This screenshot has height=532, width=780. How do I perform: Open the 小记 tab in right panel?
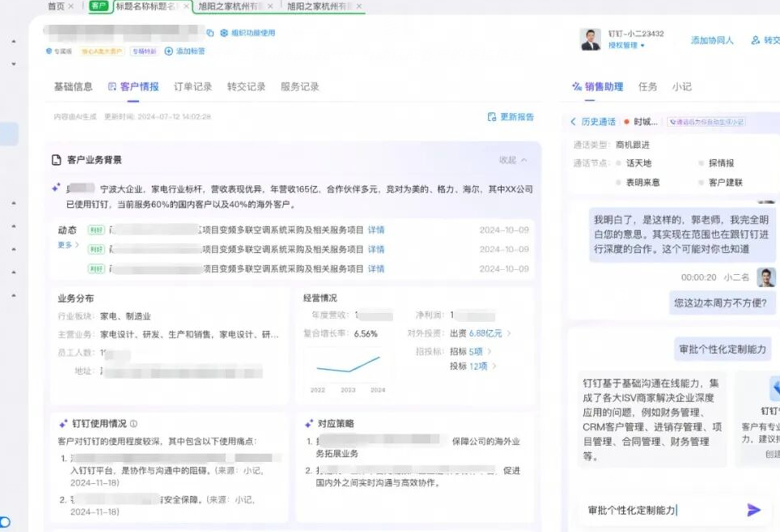pyautogui.click(x=682, y=86)
